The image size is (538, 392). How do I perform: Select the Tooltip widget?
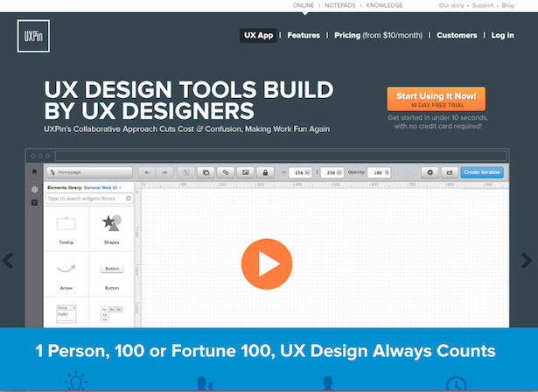[66, 229]
